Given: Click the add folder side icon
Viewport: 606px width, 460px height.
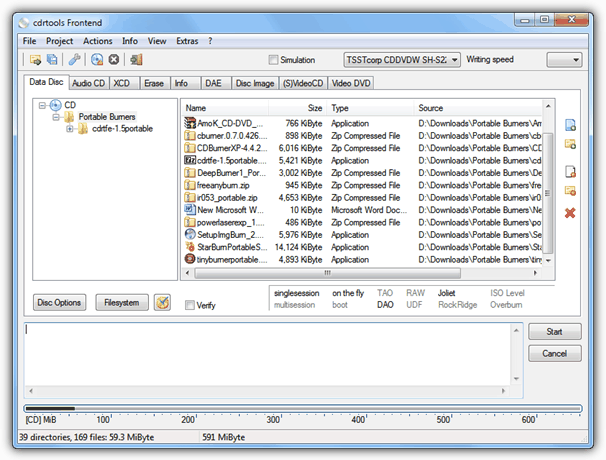Looking at the screenshot, I should tap(570, 145).
